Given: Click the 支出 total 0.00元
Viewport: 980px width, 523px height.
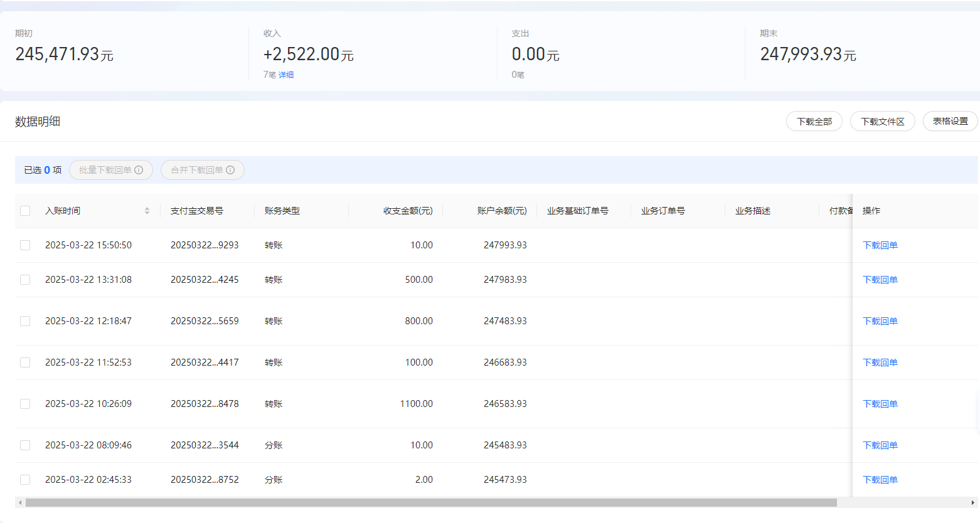Looking at the screenshot, I should click(x=535, y=55).
